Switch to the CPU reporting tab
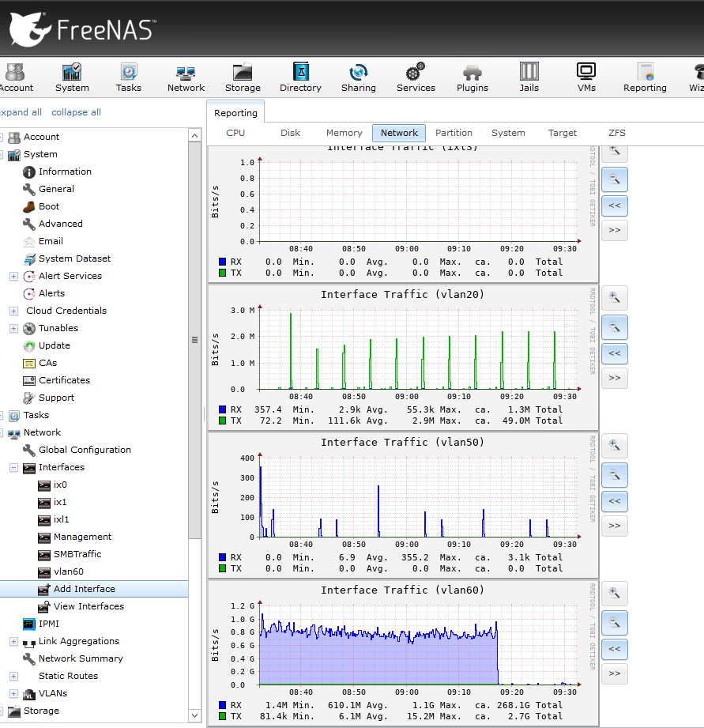The width and height of the screenshot is (704, 728). click(235, 133)
